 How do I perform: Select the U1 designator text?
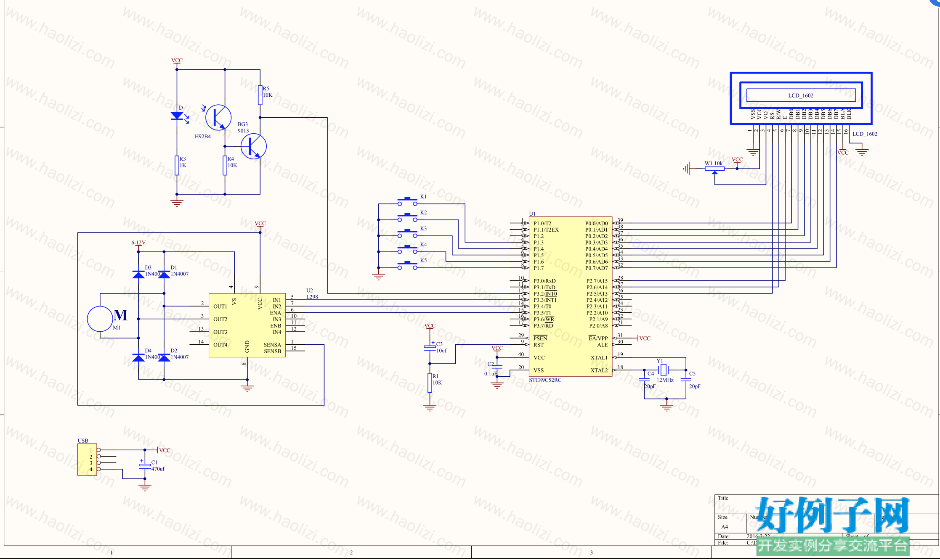(x=532, y=214)
